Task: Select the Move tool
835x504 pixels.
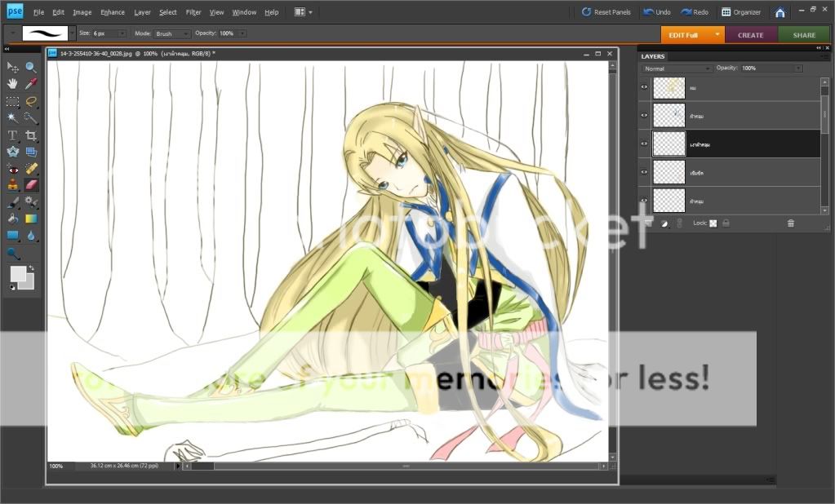Action: (x=13, y=67)
